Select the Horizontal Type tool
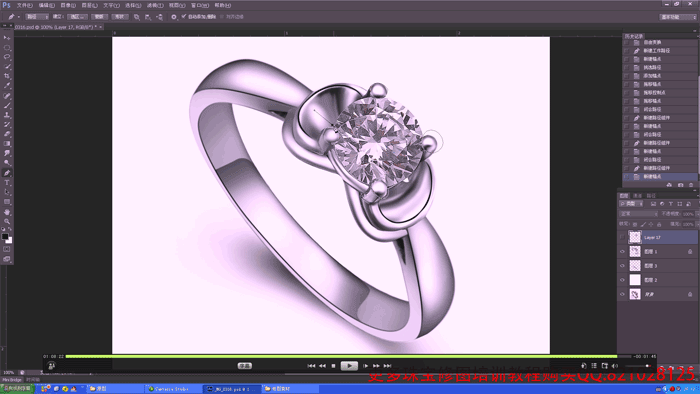 (x=7, y=182)
